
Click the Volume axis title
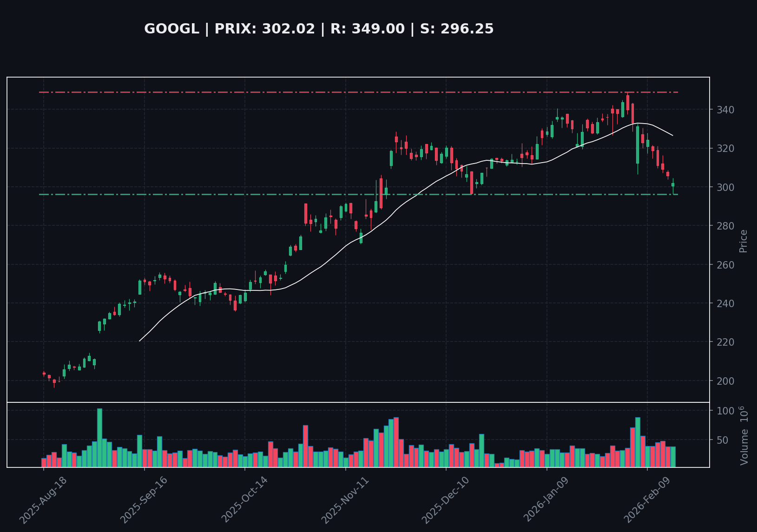coord(744,436)
